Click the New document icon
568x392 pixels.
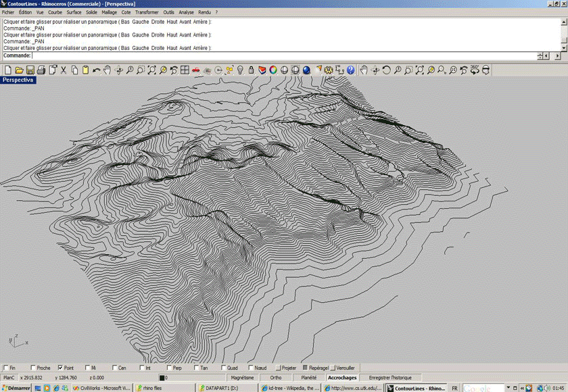coord(8,70)
